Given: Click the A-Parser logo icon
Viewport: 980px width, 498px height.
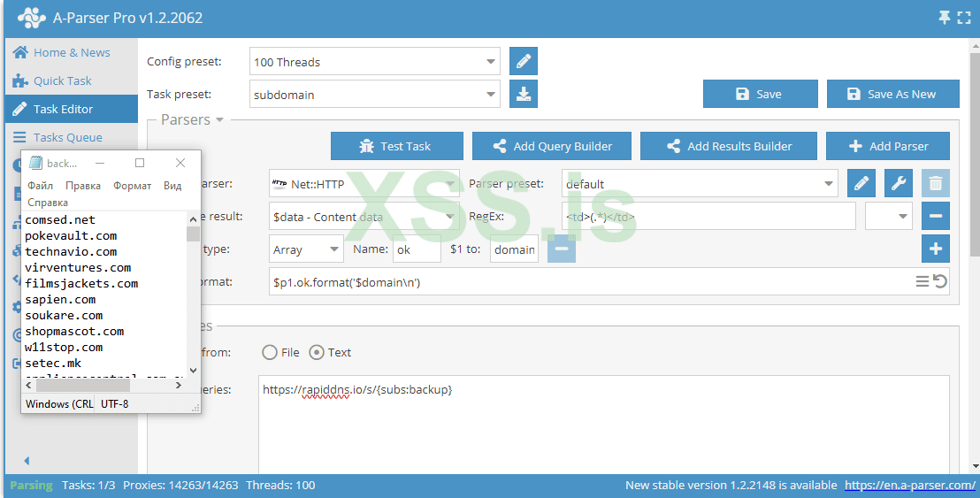Looking at the screenshot, I should 31,18.
